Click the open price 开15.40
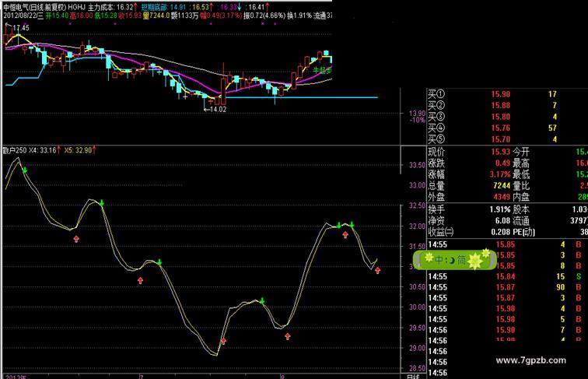This screenshot has height=379, width=588. (57, 16)
